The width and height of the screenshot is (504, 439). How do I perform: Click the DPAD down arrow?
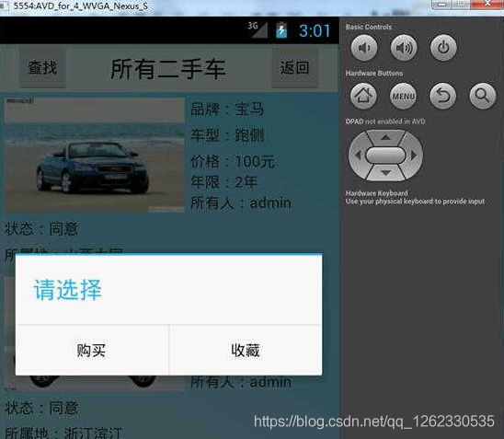385,173
